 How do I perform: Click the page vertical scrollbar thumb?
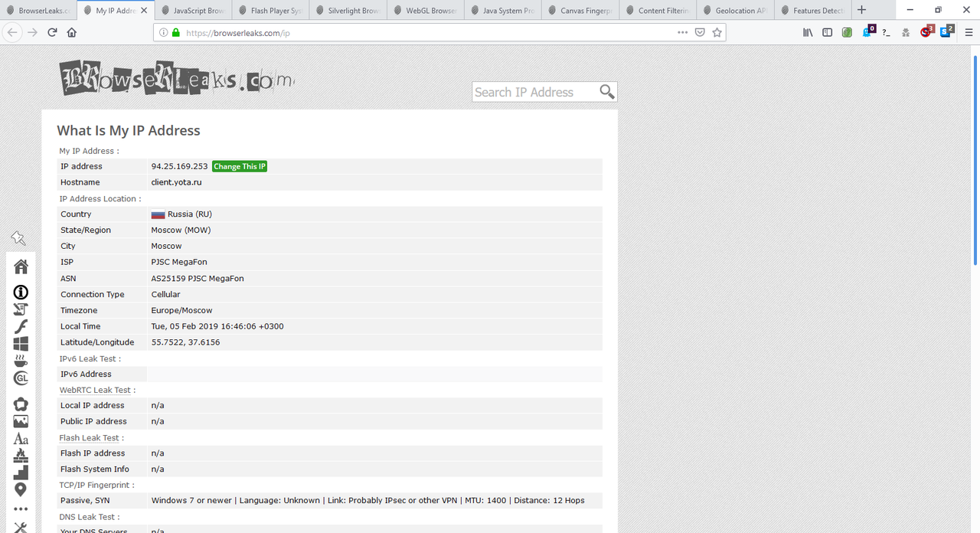pyautogui.click(x=975, y=161)
